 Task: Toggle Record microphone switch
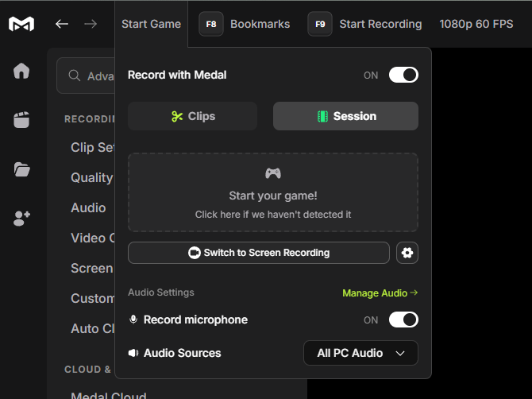(403, 320)
